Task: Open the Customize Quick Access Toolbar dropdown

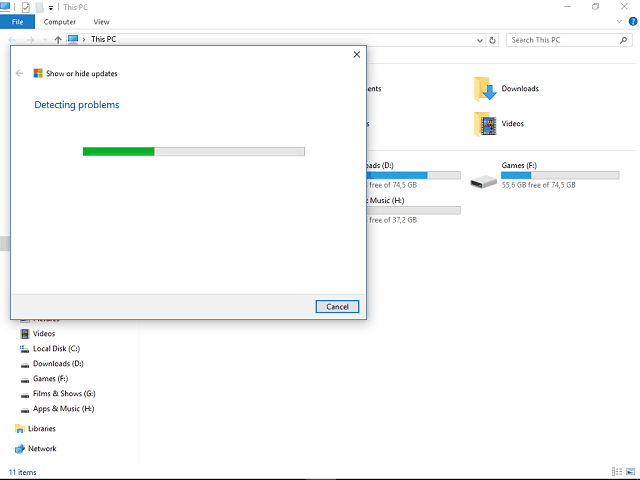Action: pos(51,7)
